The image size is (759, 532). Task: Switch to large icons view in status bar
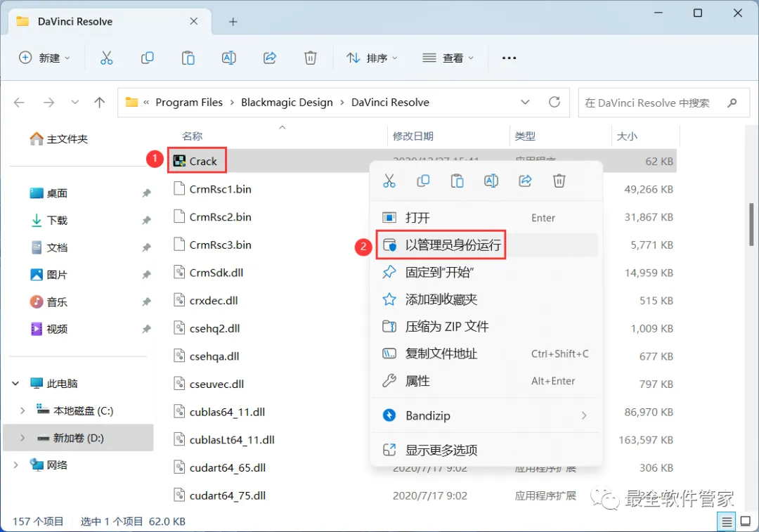pos(746,522)
